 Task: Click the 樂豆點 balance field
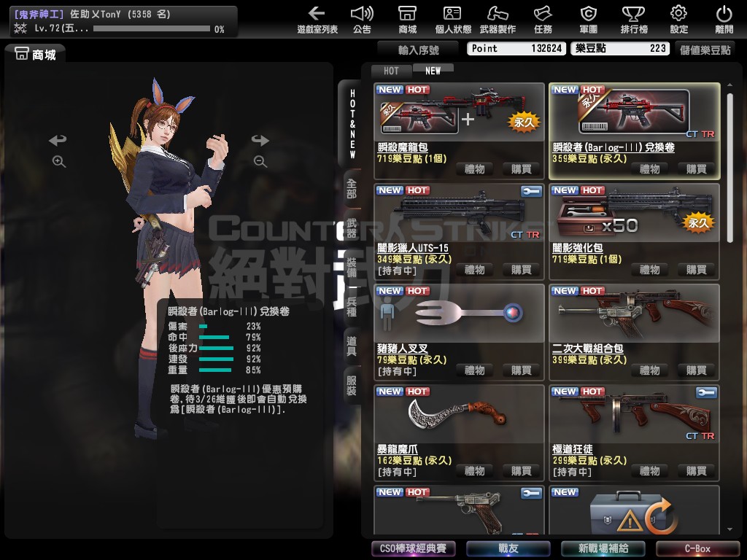(620, 49)
